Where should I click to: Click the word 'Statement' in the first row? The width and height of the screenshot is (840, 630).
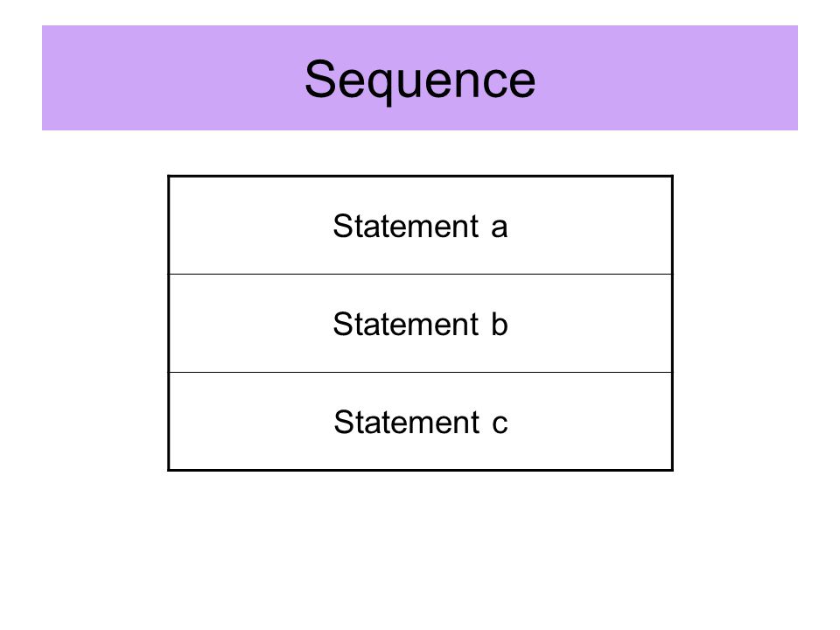tap(405, 226)
